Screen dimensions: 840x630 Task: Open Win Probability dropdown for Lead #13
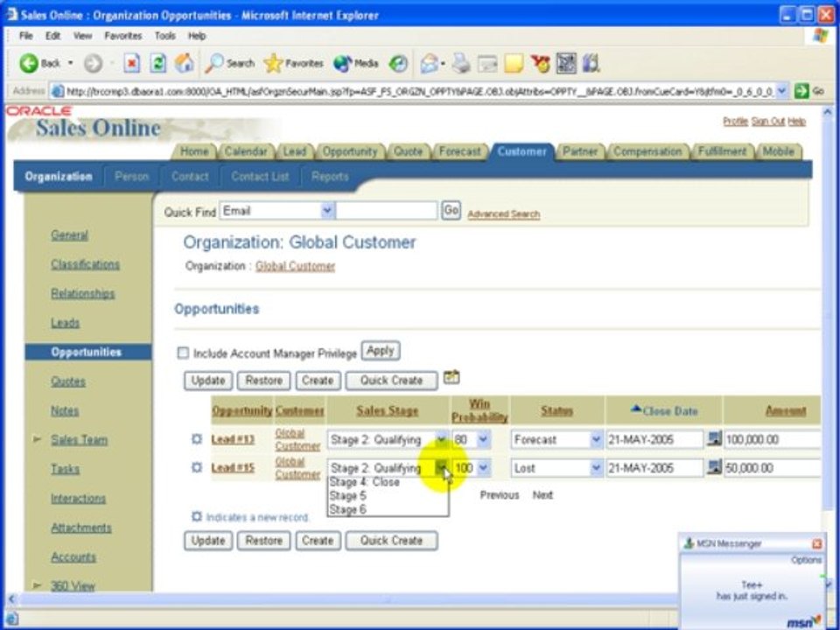[483, 440]
